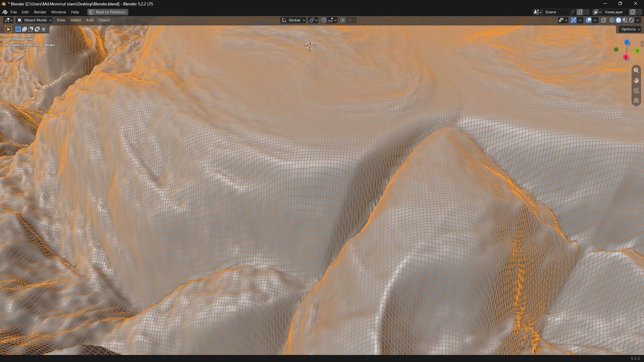The image size is (644, 362).
Task: Click the Back to Previous button
Action: click(x=108, y=12)
